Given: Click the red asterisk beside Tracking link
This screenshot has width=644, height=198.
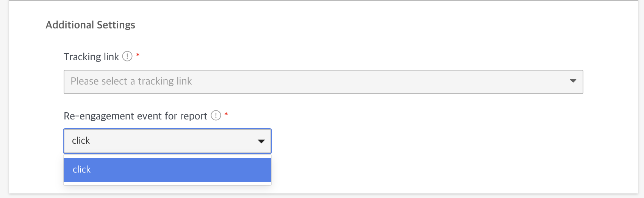Looking at the screenshot, I should pyautogui.click(x=138, y=55).
